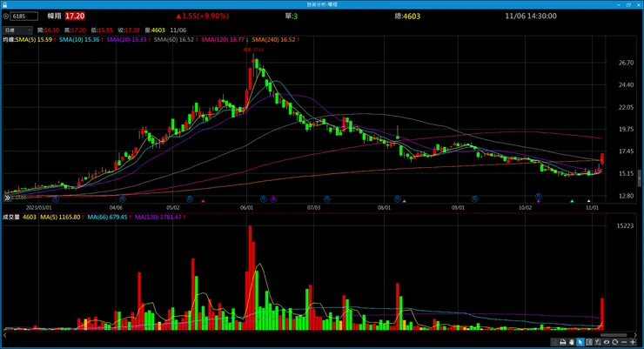Screen dimensions: 644x349
Task: Click the SMA(20) 15.33 moving average label
Action: coord(128,40)
